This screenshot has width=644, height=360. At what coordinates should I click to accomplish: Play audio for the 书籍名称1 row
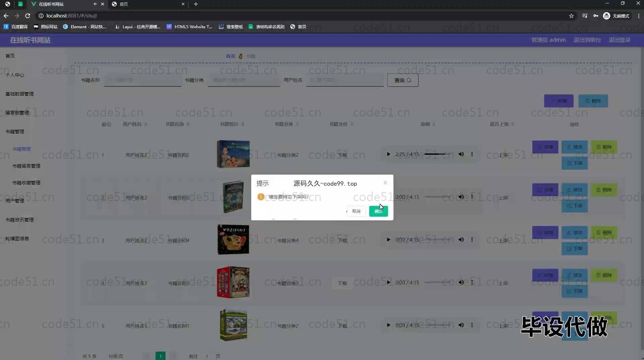tap(388, 325)
